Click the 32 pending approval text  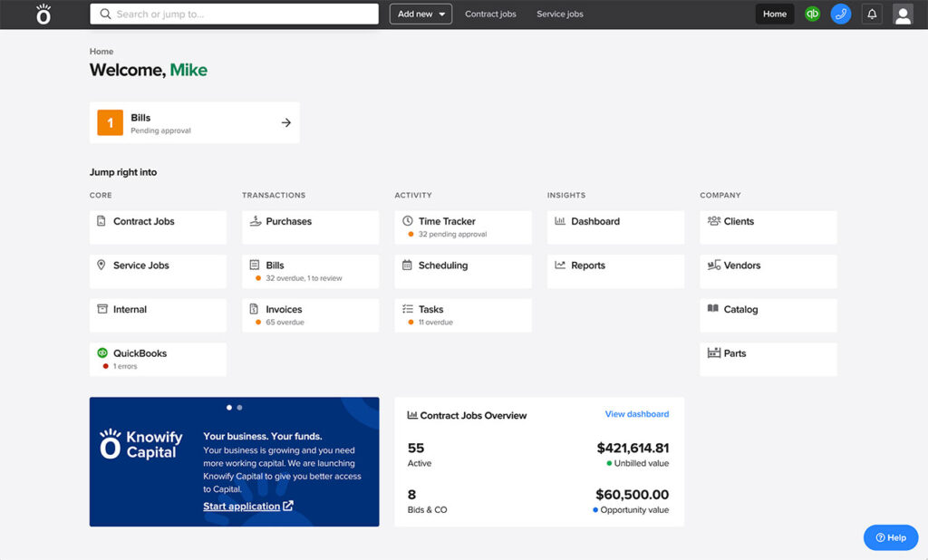coord(453,235)
